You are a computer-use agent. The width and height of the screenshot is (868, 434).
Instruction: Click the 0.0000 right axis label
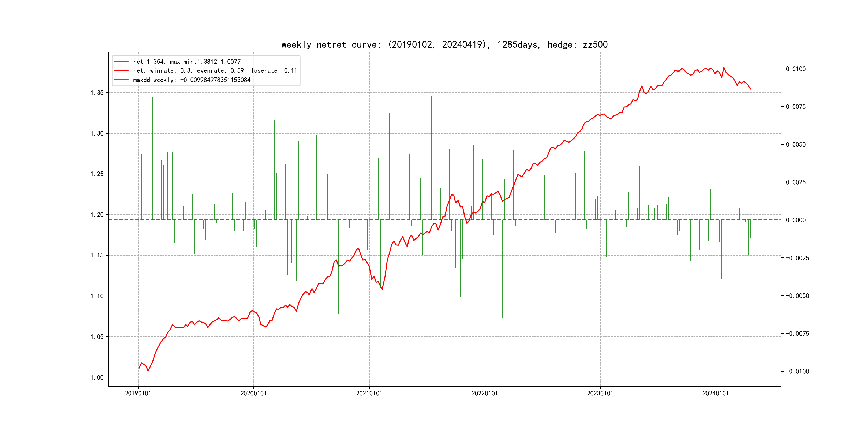[x=796, y=220]
